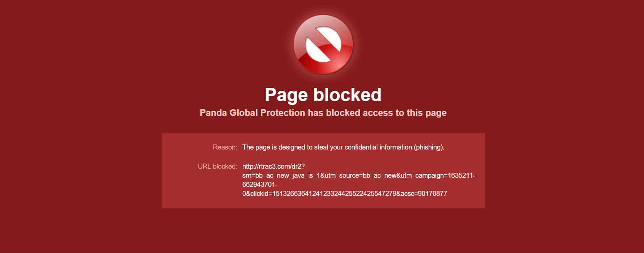This screenshot has width=644, height=253.
Task: Click the 'URL blocked:' label
Action: click(x=217, y=166)
